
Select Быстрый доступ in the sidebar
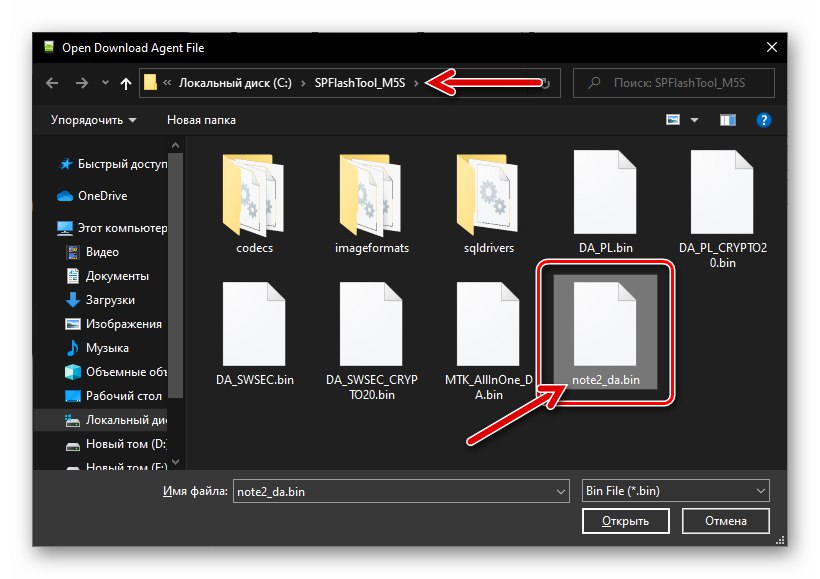(x=112, y=164)
